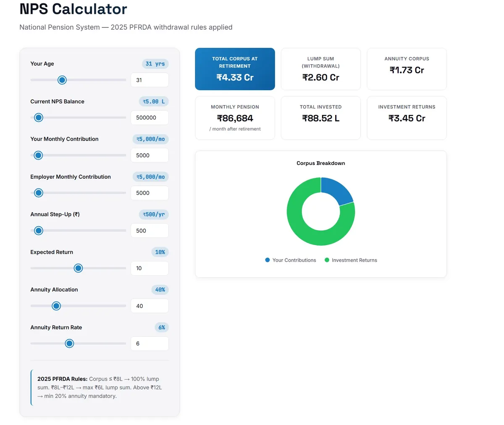Screen dimensions: 504x425
Task: Click the Annuity Allocation slider handle
Action: 56,306
